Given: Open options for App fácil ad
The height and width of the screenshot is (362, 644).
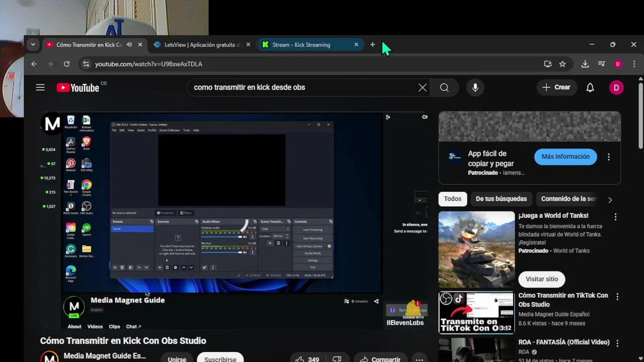Looking at the screenshot, I should [x=609, y=157].
